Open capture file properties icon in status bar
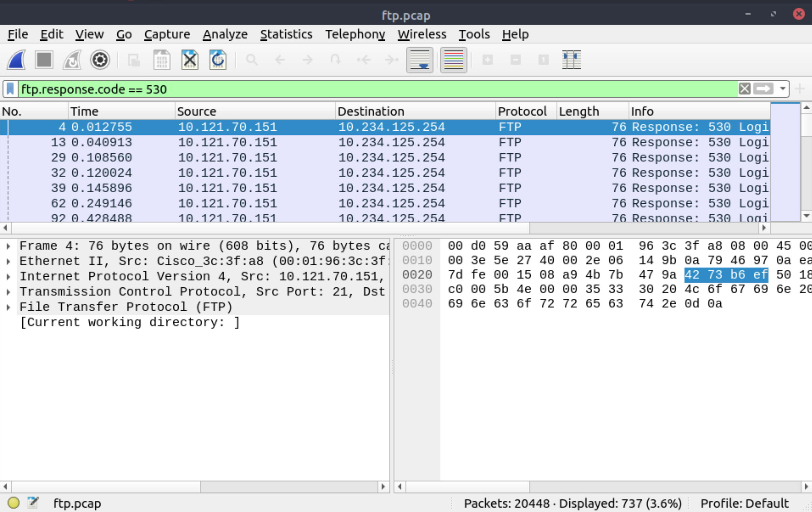 (x=33, y=503)
